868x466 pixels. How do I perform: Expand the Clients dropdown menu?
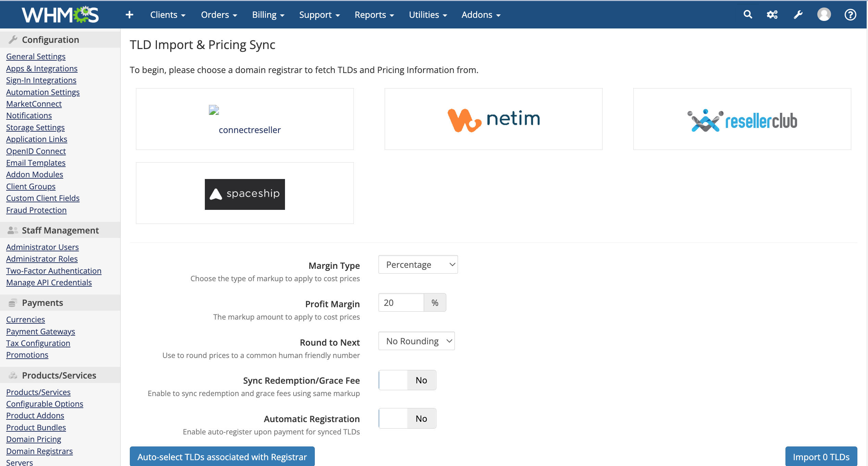click(x=168, y=15)
